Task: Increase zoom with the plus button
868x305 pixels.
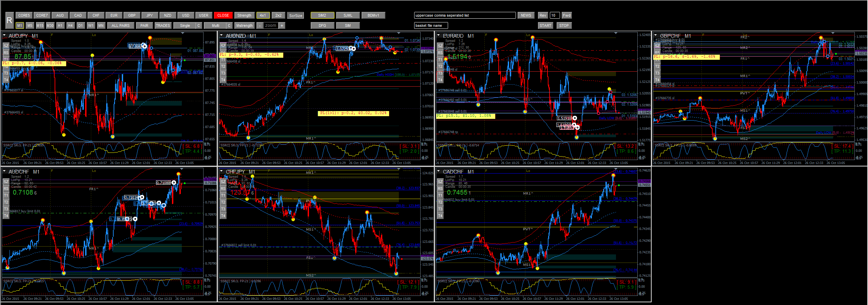Action: tap(282, 25)
